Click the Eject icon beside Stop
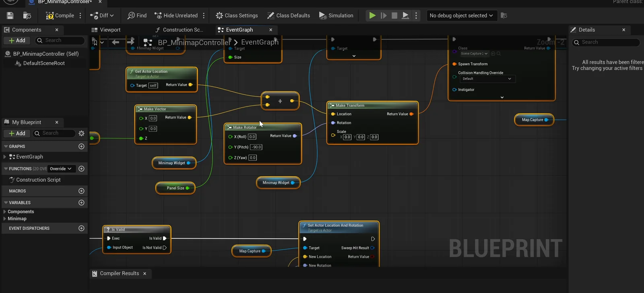The image size is (644, 293). click(x=405, y=16)
